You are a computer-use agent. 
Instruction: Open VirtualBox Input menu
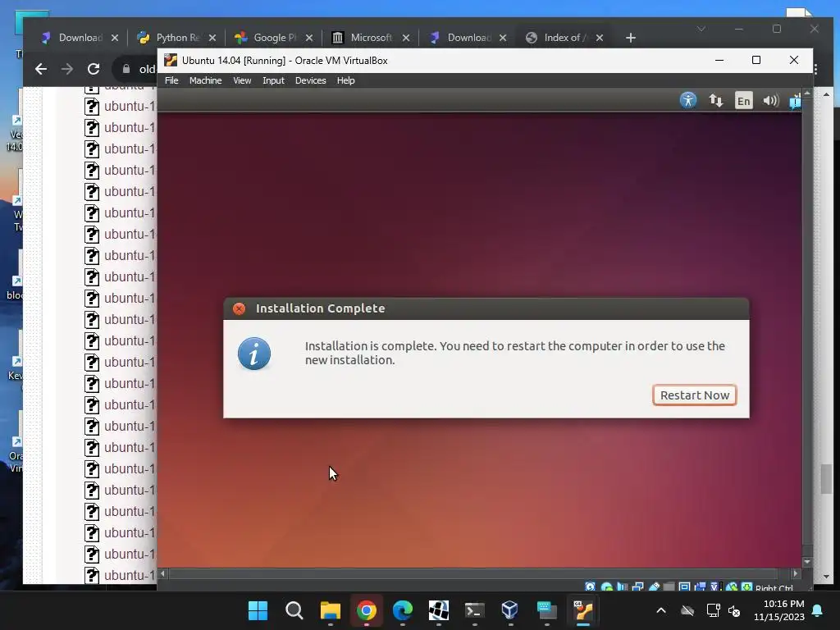click(273, 80)
